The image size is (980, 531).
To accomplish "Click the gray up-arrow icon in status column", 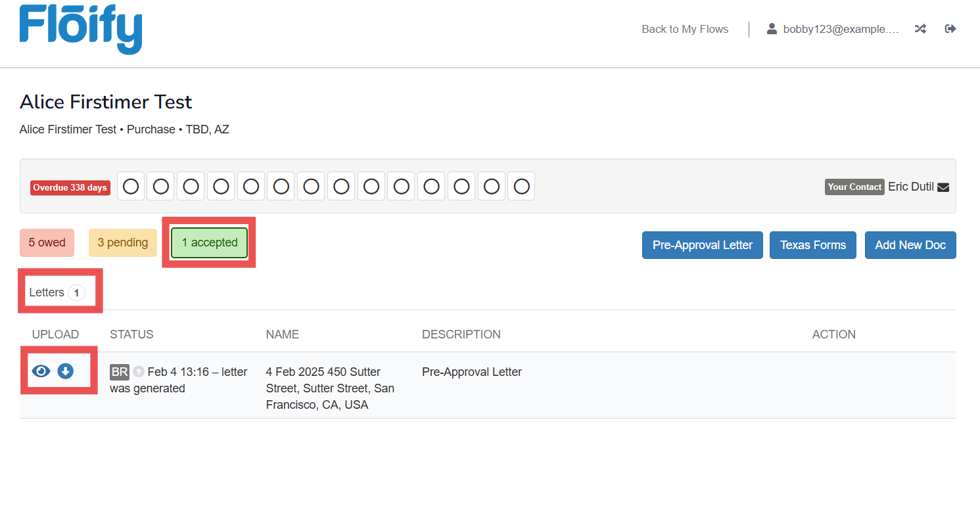I will coord(139,372).
